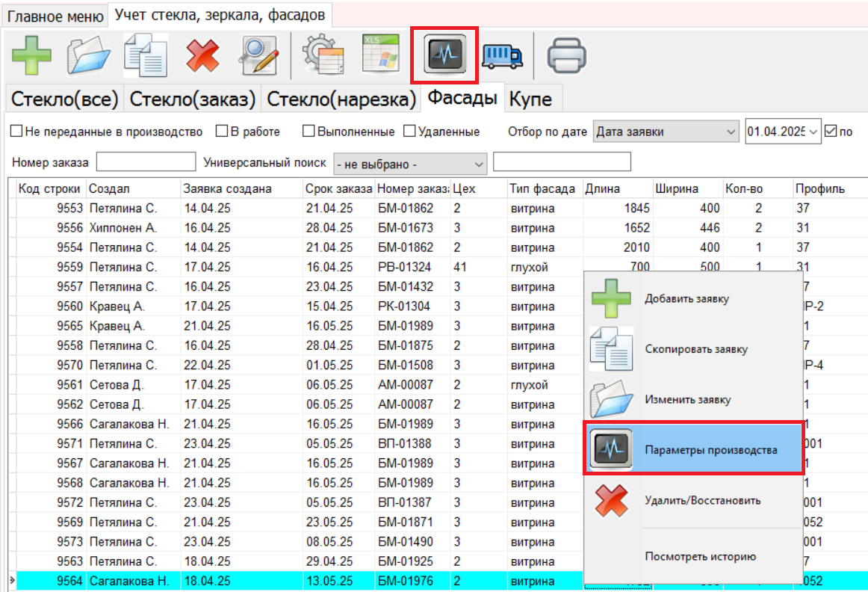Open production parameters monitor toolbar icon
Screen dimensions: 868x592
[x=444, y=55]
